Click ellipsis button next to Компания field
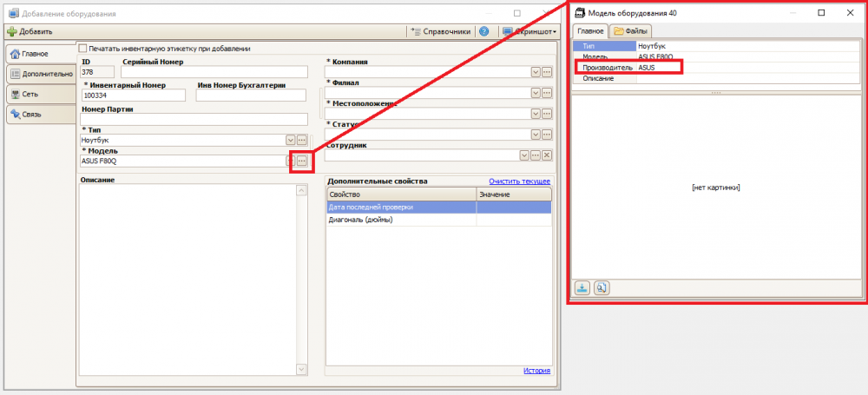 tap(546, 72)
